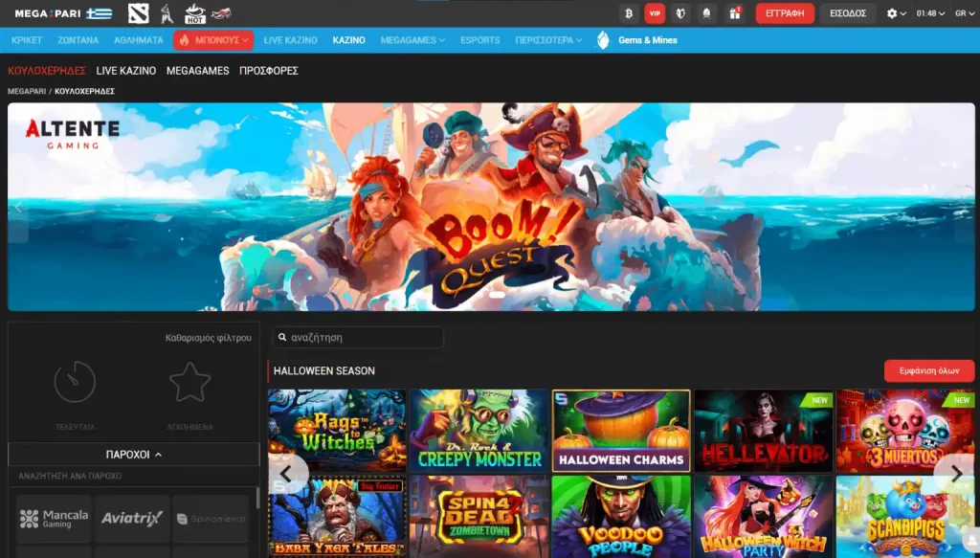The width and height of the screenshot is (980, 558).
Task: Select ESPORTS in the navigation bar
Action: point(479,40)
